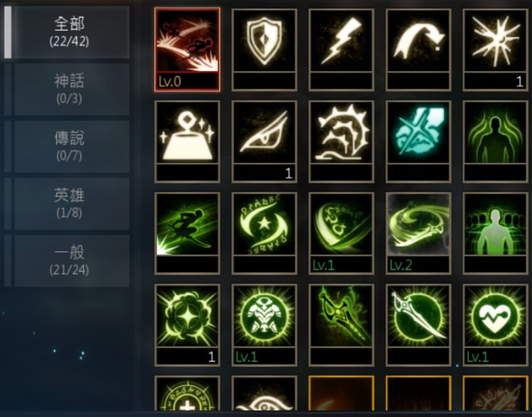The image size is (532, 417).
Task: Select the curved arrow skill icon
Action: pos(418,49)
